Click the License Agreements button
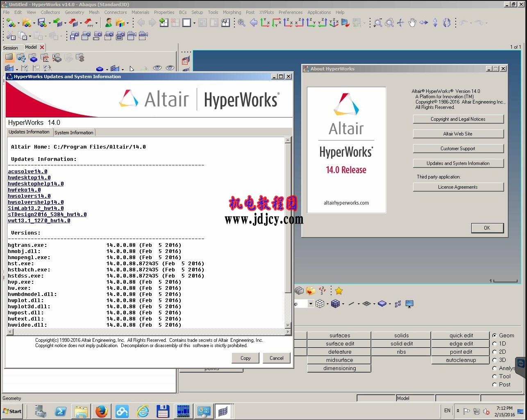The image size is (527, 420). 458,187
